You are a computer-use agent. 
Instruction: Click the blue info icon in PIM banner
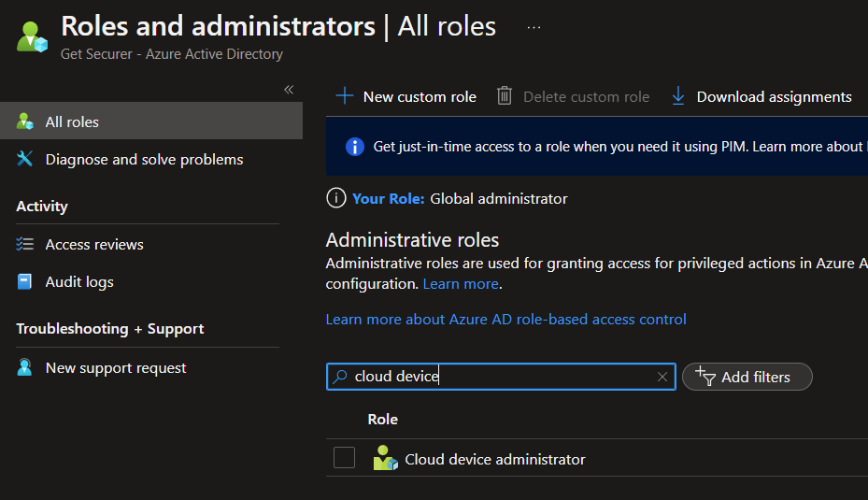coord(355,147)
